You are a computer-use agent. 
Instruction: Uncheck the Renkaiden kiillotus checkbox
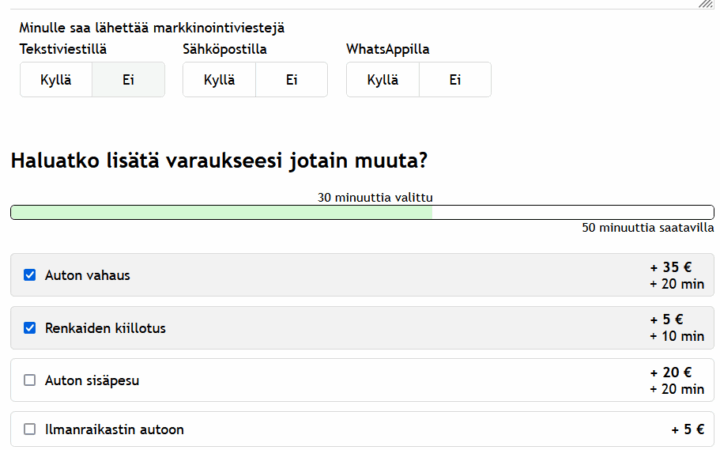coord(30,327)
